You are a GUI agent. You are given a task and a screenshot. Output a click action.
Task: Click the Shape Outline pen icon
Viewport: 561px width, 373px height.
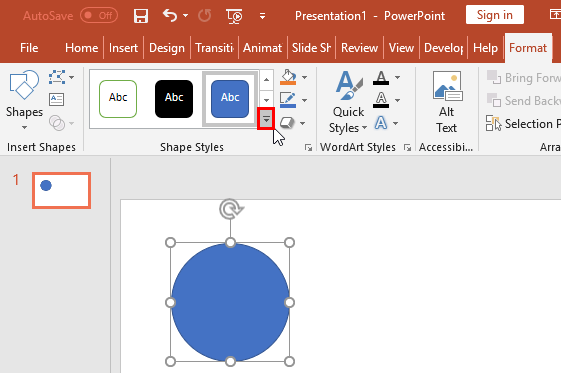coord(288,100)
